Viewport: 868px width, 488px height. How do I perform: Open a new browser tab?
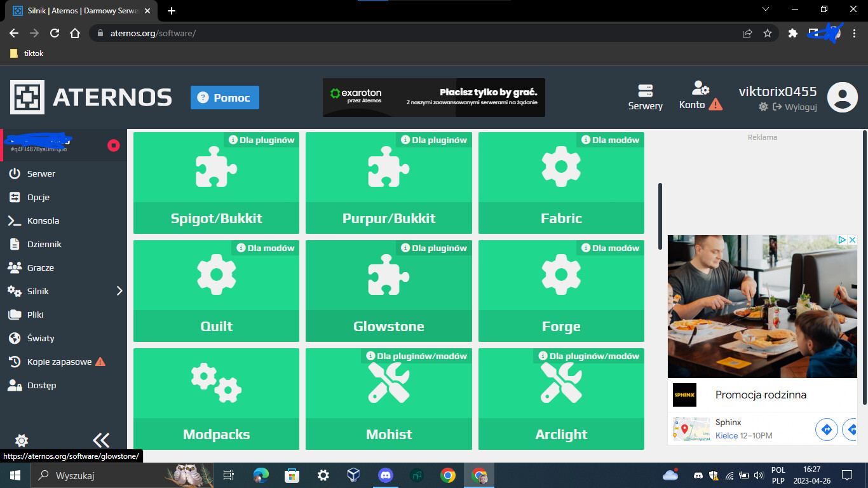pyautogui.click(x=172, y=10)
